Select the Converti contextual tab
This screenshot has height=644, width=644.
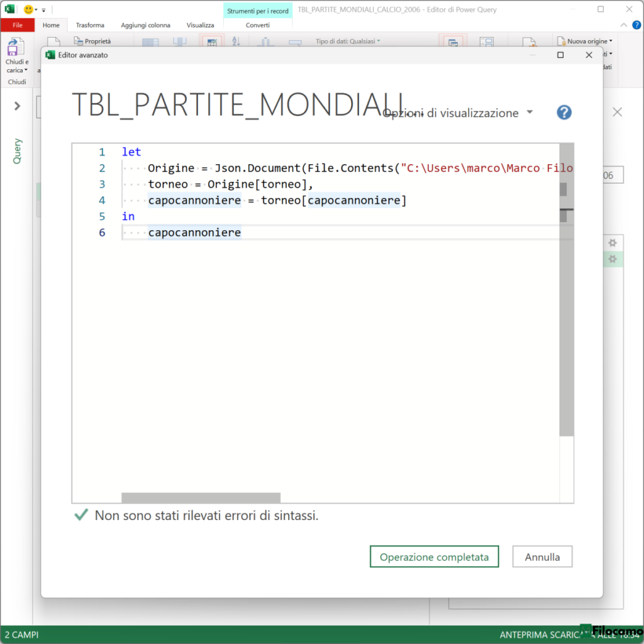point(257,25)
